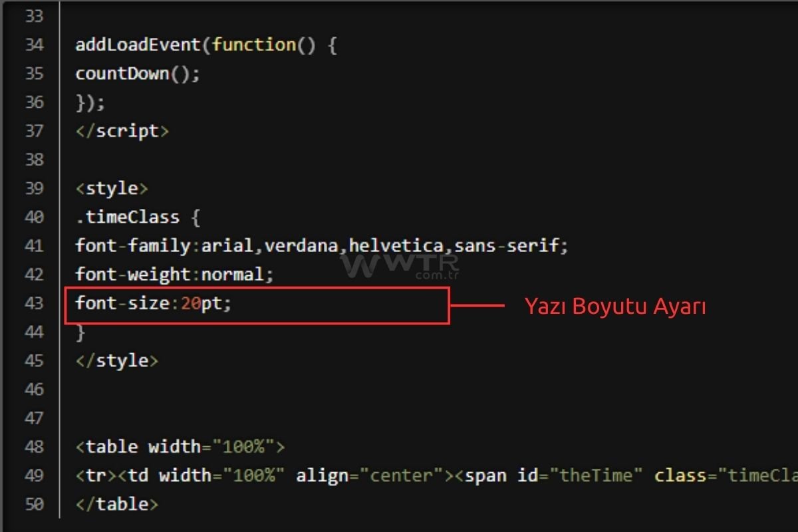Click the font-family declaration line
This screenshot has height=532, width=798.
pyautogui.click(x=322, y=246)
